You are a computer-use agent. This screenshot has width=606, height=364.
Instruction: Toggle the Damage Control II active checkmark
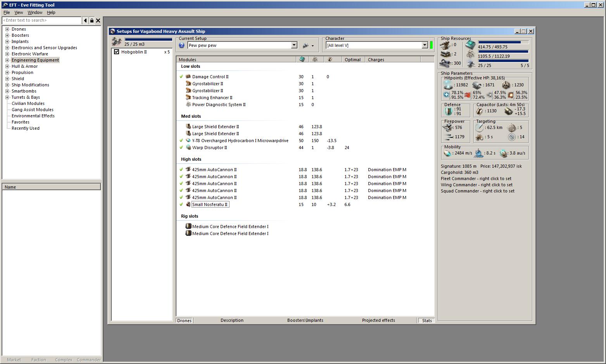[181, 77]
